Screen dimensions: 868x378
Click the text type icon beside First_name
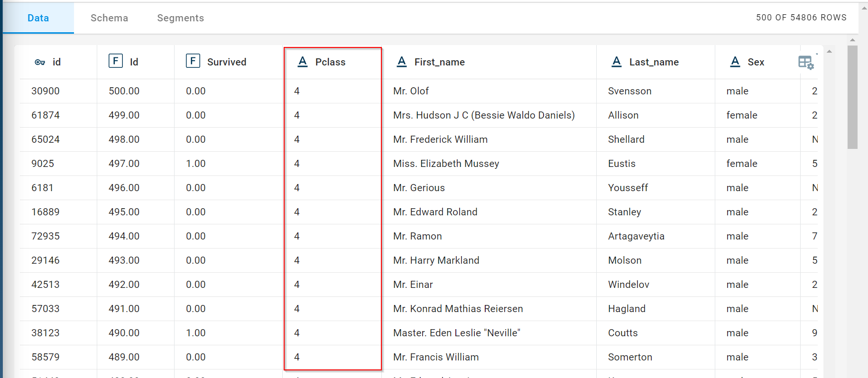tap(402, 62)
